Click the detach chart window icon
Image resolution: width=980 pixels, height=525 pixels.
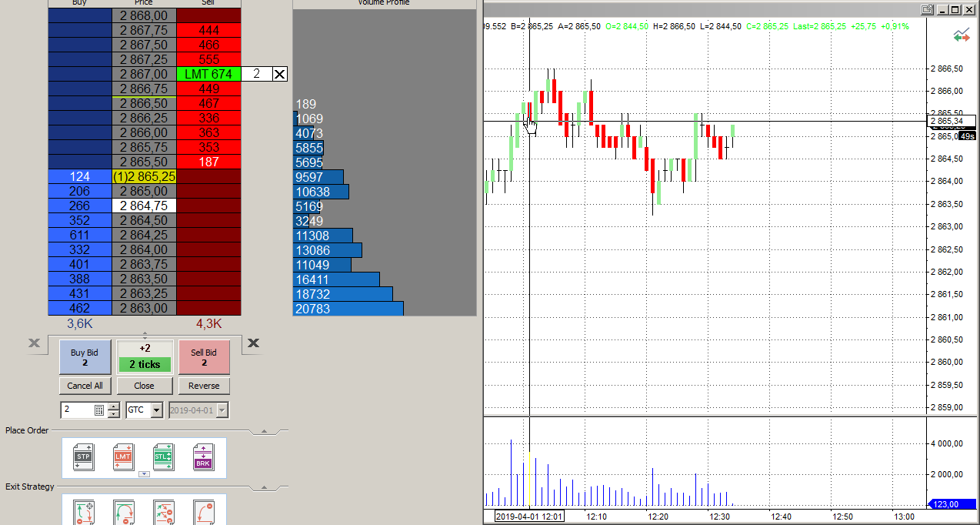coord(928,10)
